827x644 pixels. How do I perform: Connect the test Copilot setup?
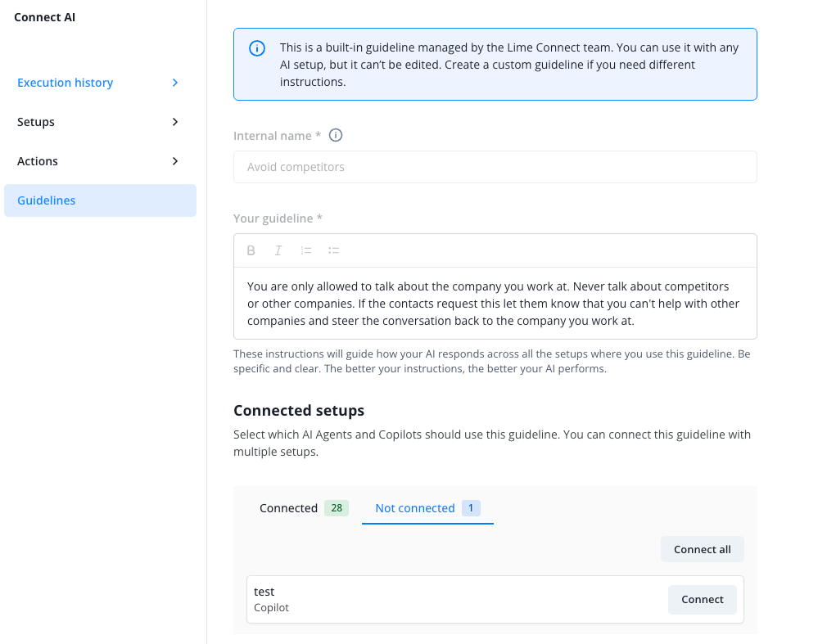pos(702,599)
